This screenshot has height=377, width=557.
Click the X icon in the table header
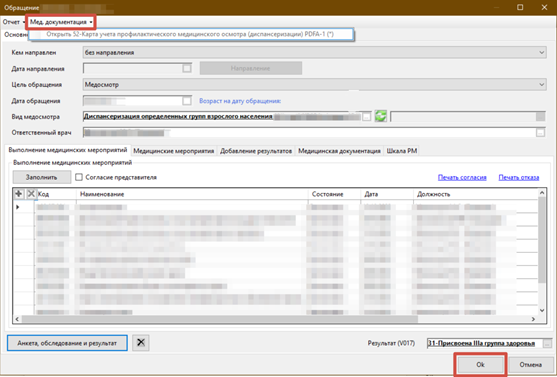click(x=31, y=194)
